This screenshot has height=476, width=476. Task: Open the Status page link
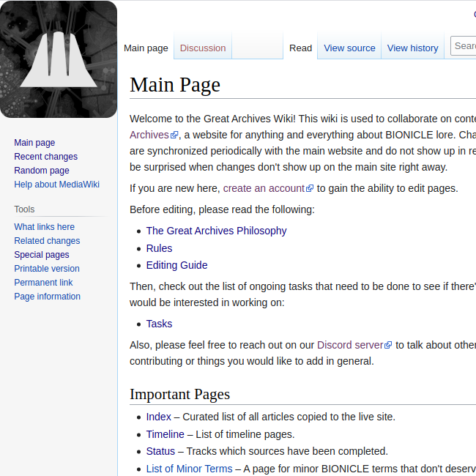160,451
